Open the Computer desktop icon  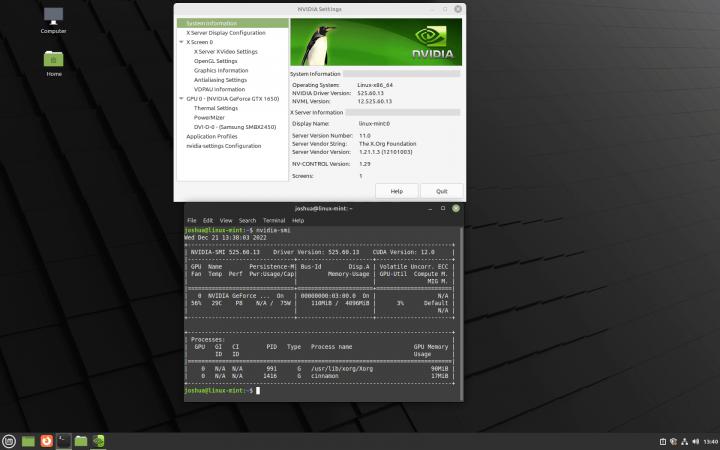click(54, 17)
